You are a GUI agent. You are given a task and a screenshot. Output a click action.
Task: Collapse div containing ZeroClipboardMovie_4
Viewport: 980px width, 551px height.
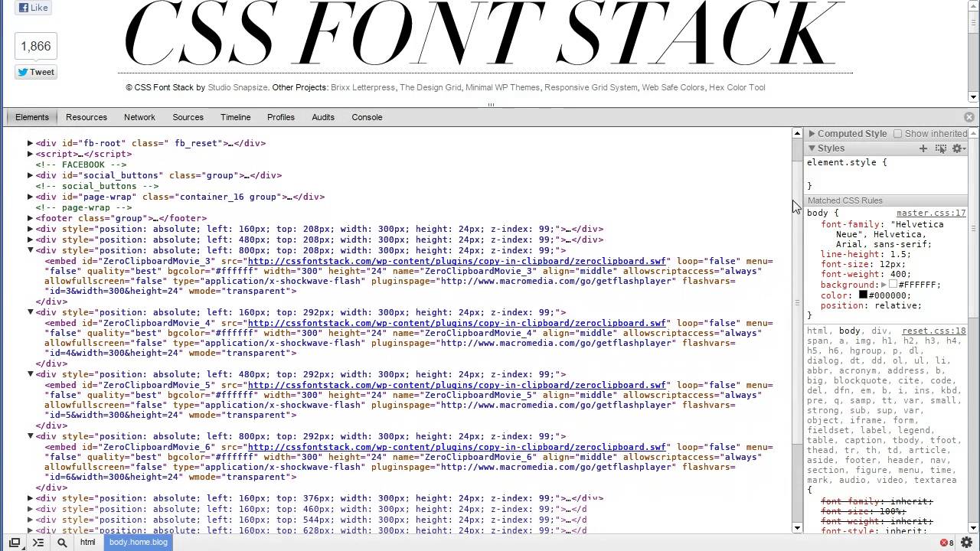tap(30, 312)
